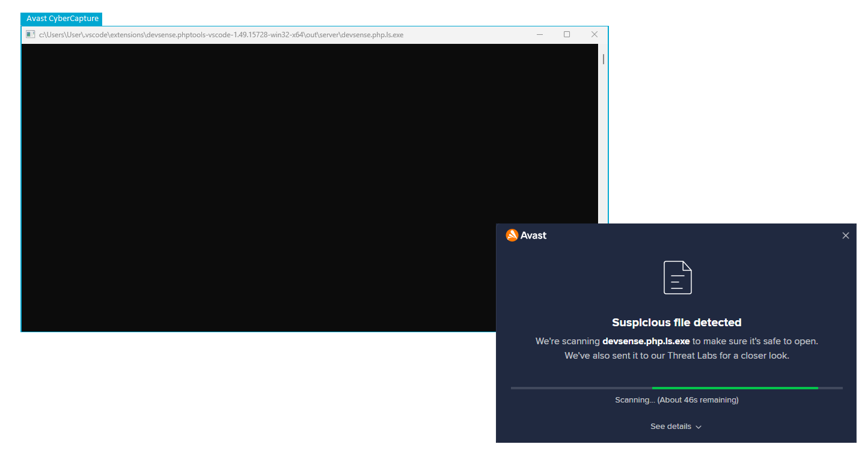Viewport: 868px width, 468px height.
Task: Maximize the devsense.php.ls.exe console window
Action: (567, 35)
